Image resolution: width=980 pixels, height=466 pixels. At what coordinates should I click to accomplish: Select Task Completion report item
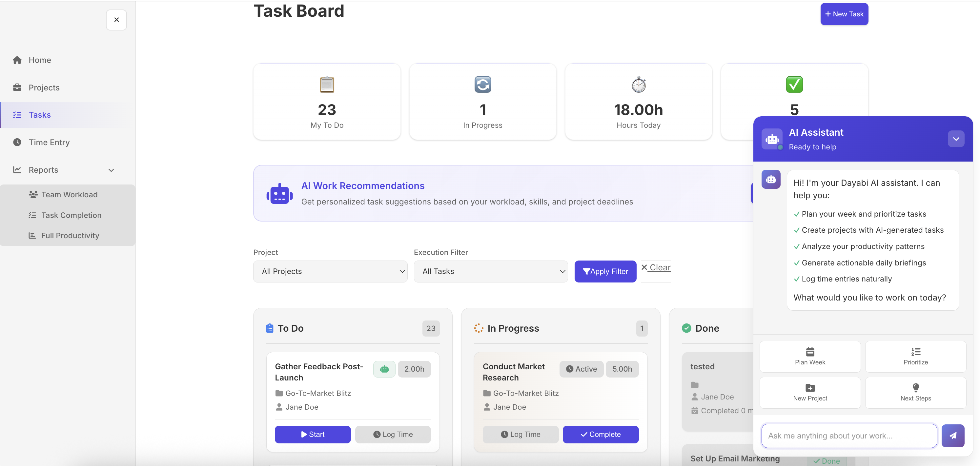pos(71,215)
